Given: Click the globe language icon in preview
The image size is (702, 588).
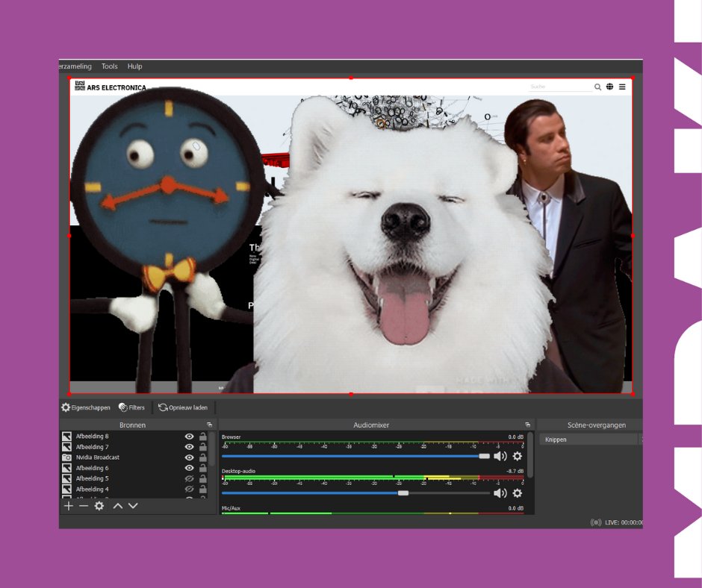Looking at the screenshot, I should pyautogui.click(x=610, y=87).
